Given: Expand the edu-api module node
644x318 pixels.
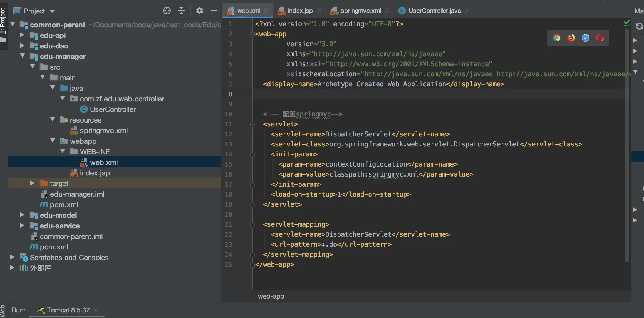Looking at the screenshot, I should pos(22,35).
